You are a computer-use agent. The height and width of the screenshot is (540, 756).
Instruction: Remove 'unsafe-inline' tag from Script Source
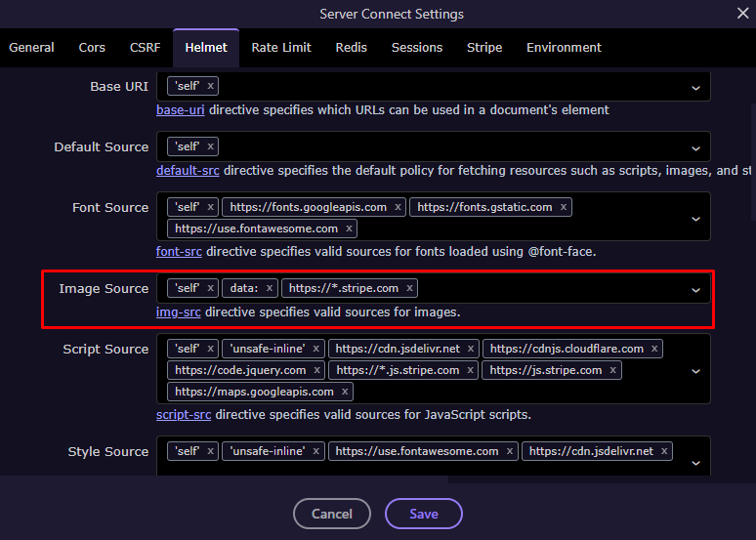(315, 349)
